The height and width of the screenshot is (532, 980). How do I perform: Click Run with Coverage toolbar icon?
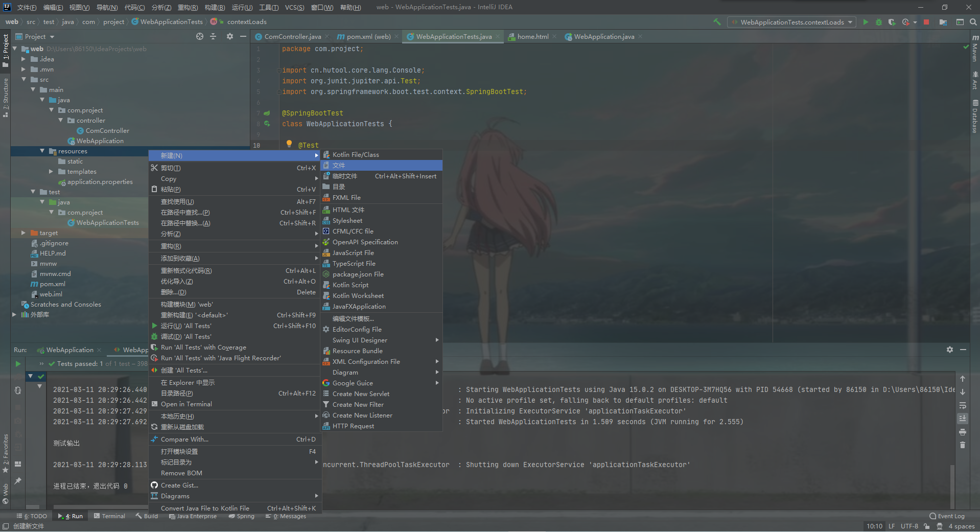point(892,22)
